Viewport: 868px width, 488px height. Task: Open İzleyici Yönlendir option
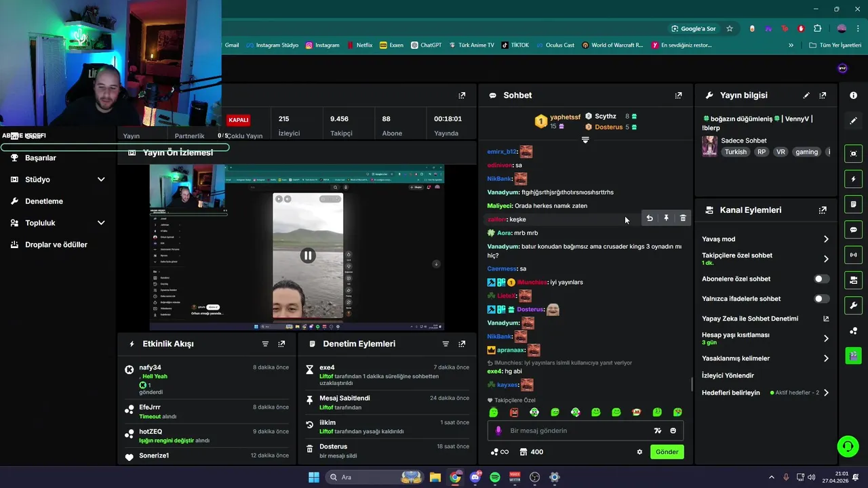click(x=728, y=375)
